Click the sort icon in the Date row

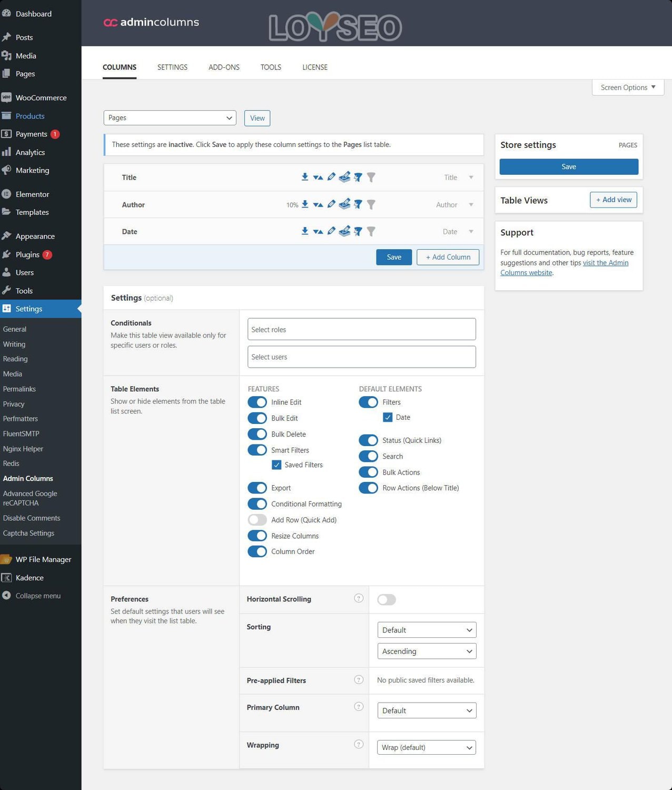tap(318, 232)
